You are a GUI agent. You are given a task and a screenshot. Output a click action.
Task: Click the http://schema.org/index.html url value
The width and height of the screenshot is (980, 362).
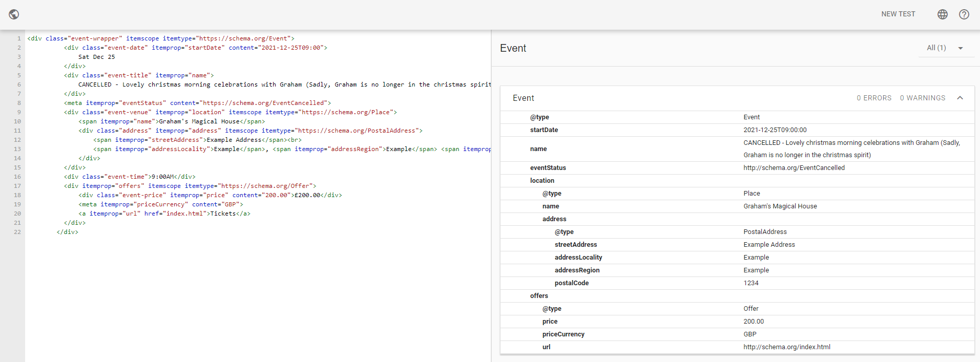pyautogui.click(x=787, y=347)
